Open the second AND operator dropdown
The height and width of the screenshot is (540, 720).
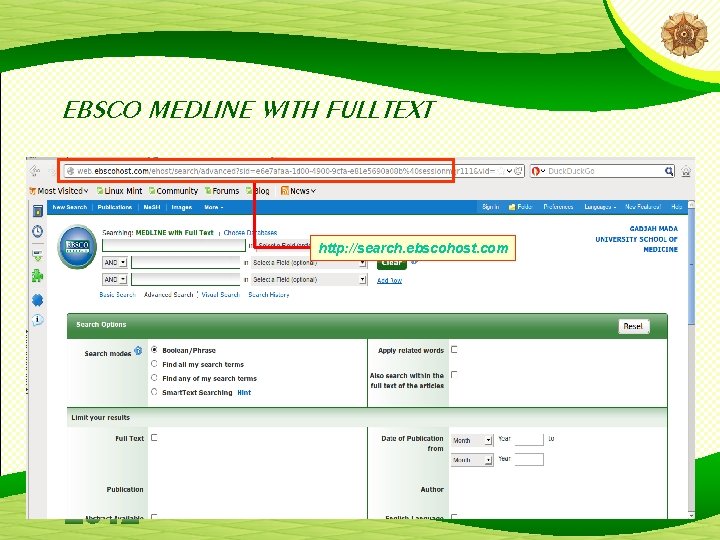pos(114,279)
